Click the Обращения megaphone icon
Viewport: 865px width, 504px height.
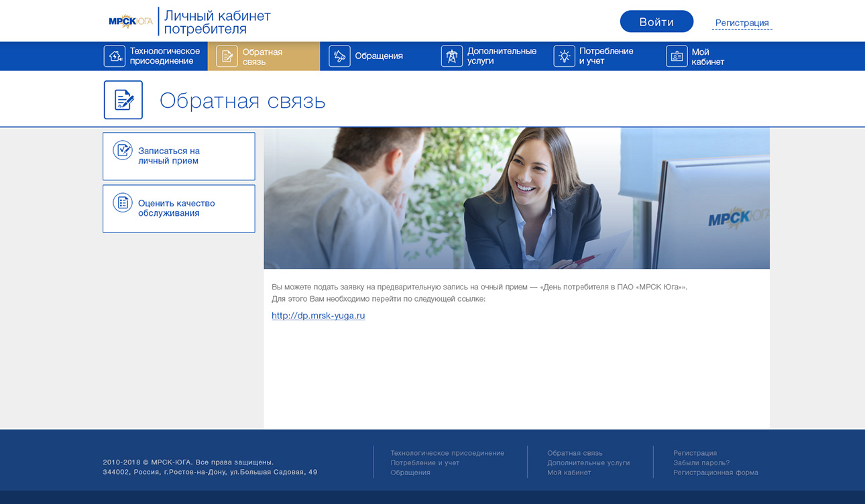[339, 56]
